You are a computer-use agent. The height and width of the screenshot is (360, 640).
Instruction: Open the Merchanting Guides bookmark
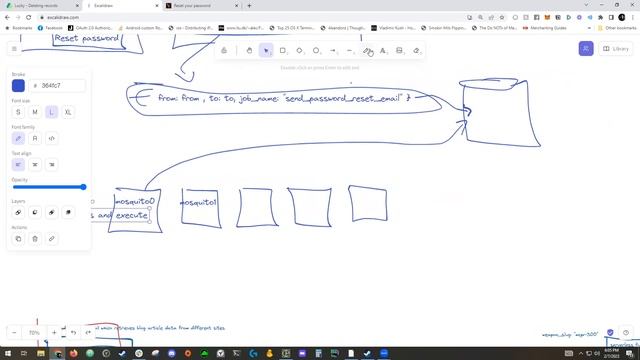coord(544,28)
